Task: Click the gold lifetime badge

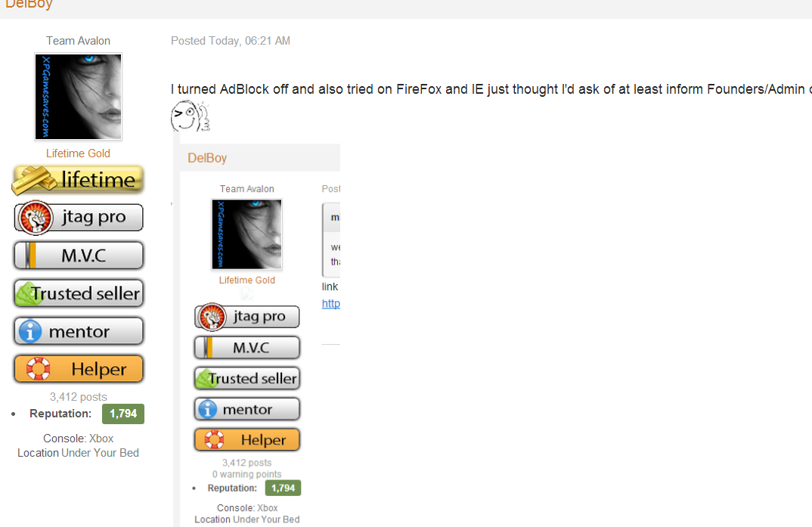Action: point(78,180)
